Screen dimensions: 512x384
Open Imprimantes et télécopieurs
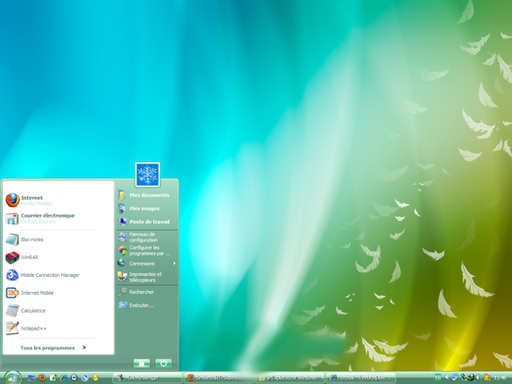pos(147,277)
